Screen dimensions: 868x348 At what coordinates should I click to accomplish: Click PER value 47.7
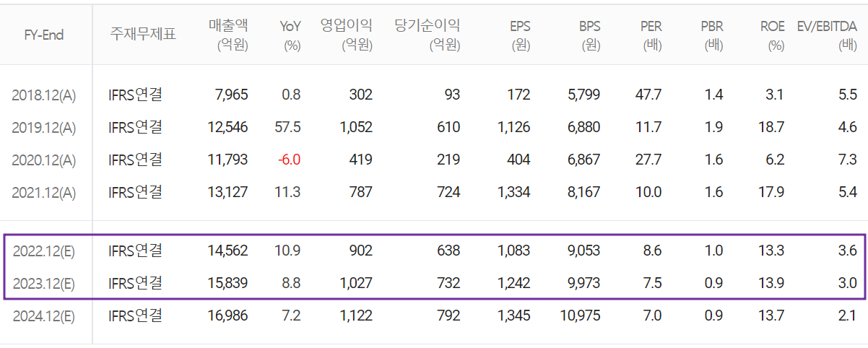(x=648, y=95)
